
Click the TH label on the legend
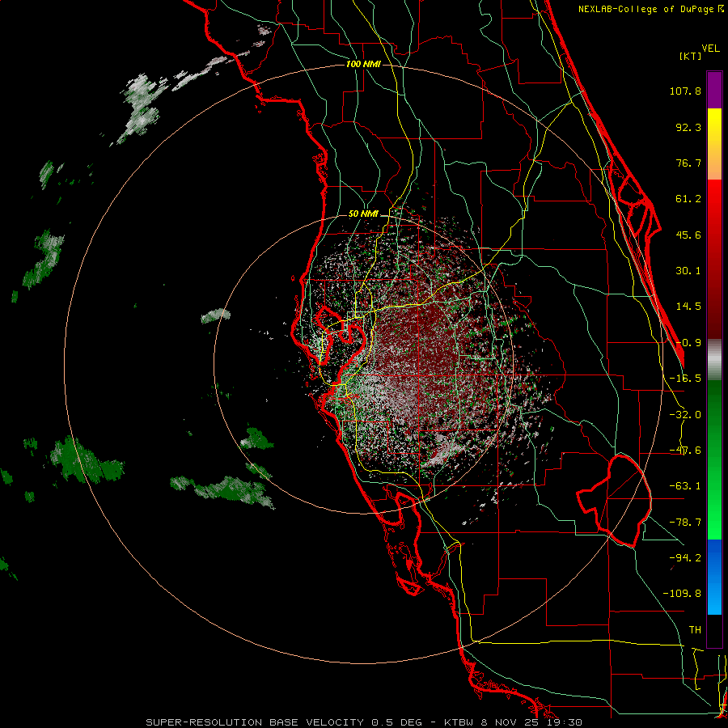pos(695,629)
